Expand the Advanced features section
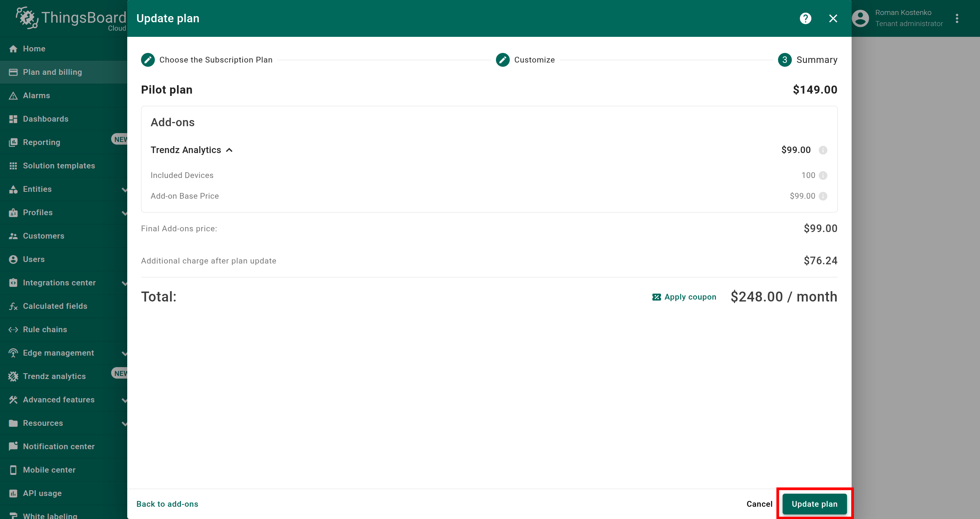The image size is (980, 519). 124,400
